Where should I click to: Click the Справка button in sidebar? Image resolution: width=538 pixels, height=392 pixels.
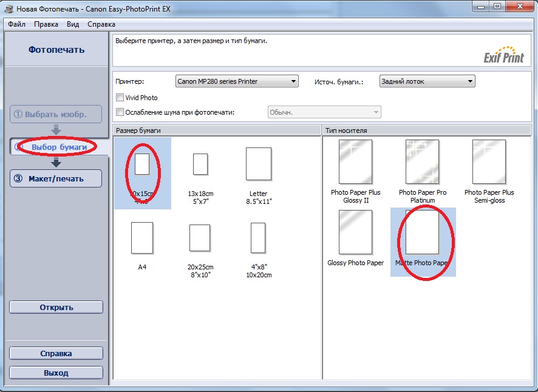[56, 353]
